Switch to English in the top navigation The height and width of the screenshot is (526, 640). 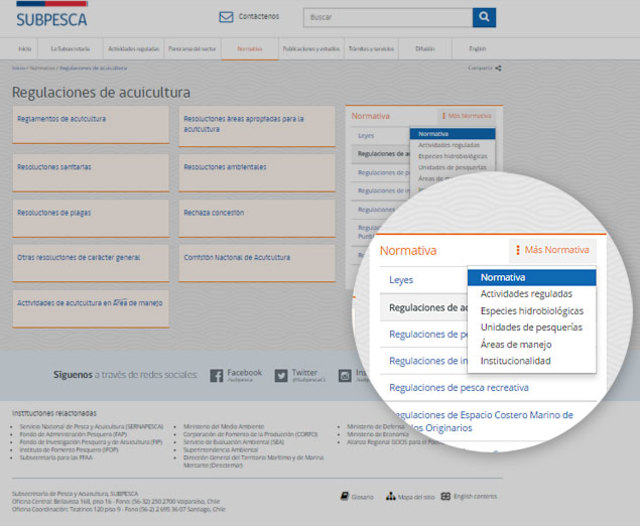(477, 49)
